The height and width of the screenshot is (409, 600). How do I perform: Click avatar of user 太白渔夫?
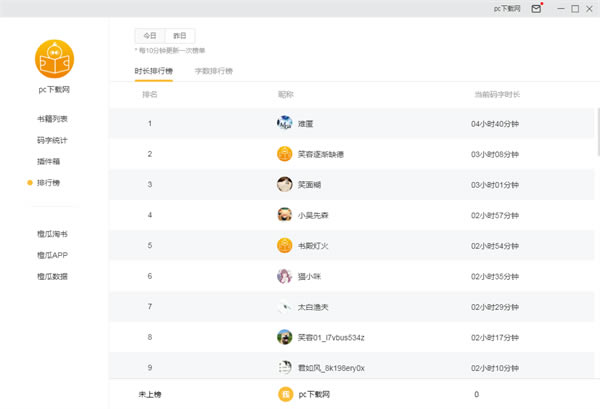(284, 306)
